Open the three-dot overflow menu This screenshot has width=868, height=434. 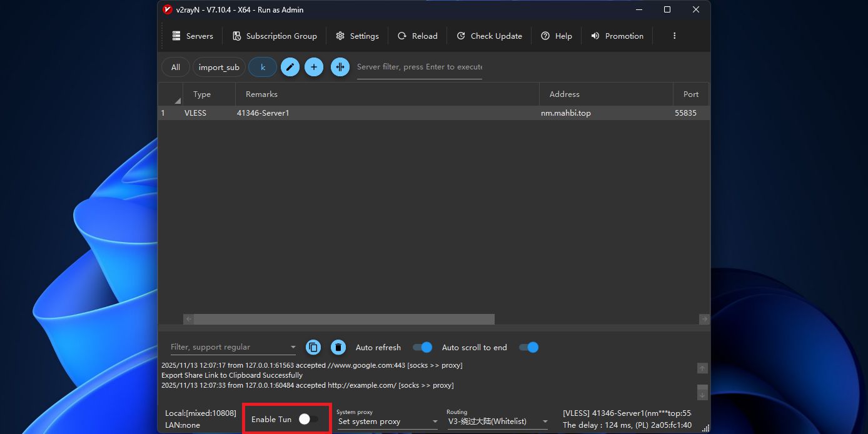[674, 36]
